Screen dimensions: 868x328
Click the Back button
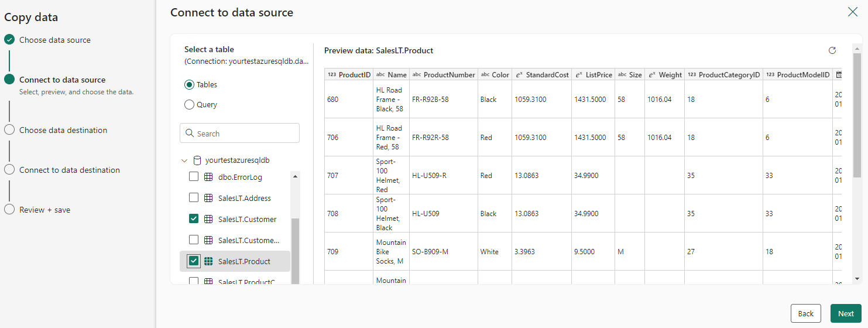[806, 313]
